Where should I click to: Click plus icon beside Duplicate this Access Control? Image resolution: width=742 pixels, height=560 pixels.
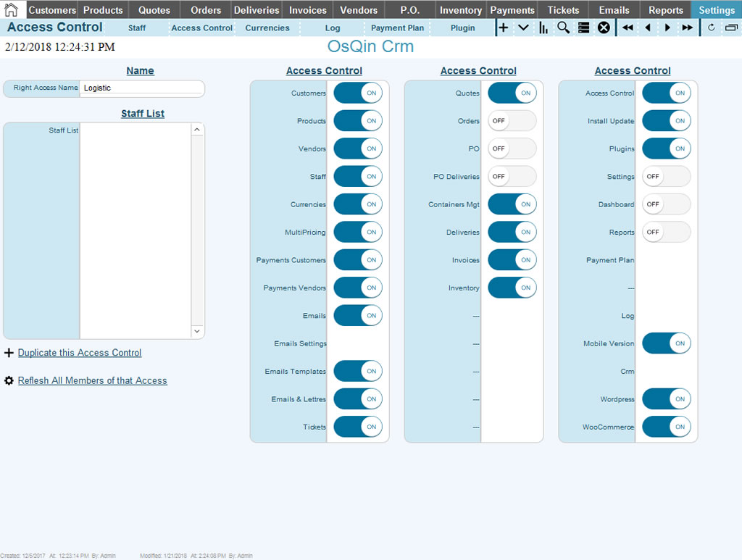[9, 353]
